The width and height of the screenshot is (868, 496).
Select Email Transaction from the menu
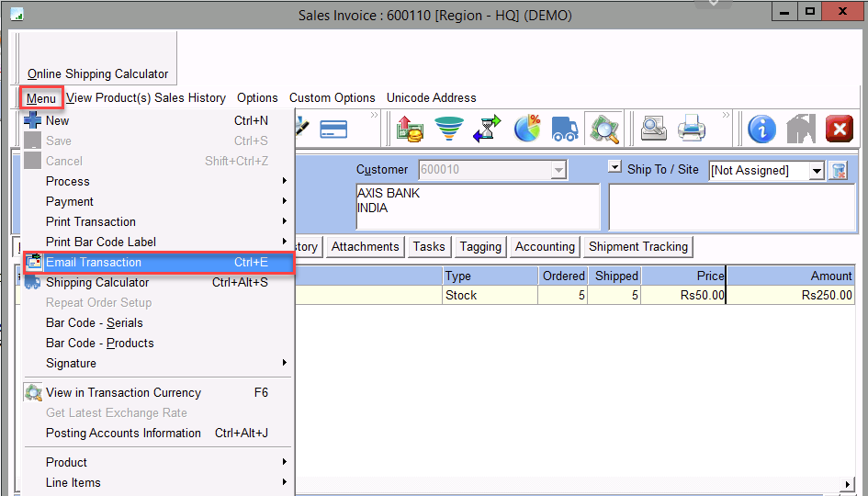click(94, 262)
